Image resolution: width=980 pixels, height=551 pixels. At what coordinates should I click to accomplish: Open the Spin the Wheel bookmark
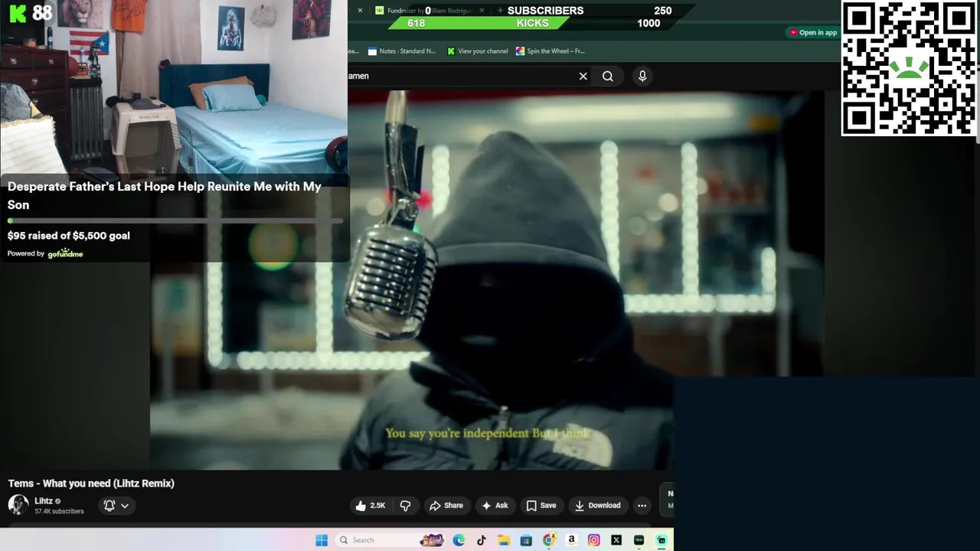click(550, 51)
